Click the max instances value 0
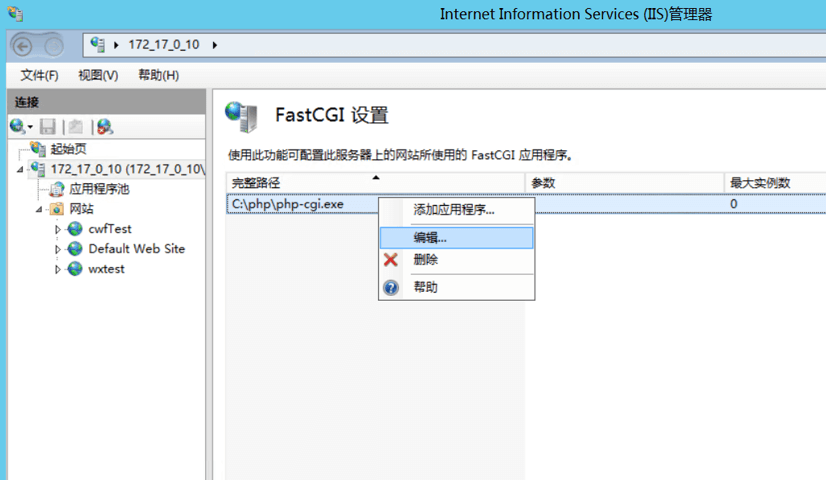The image size is (826, 481). pyautogui.click(x=733, y=204)
